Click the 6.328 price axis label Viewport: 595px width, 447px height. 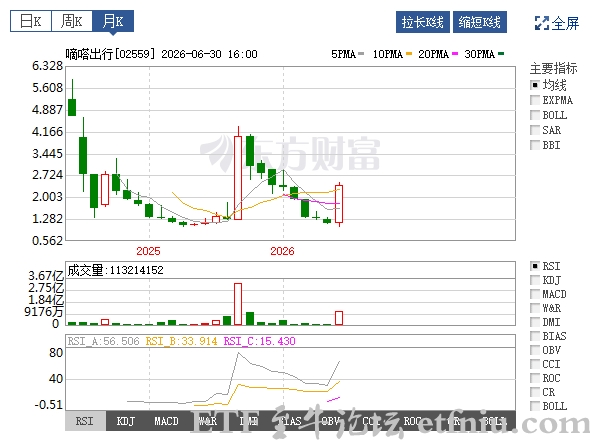pos(47,66)
